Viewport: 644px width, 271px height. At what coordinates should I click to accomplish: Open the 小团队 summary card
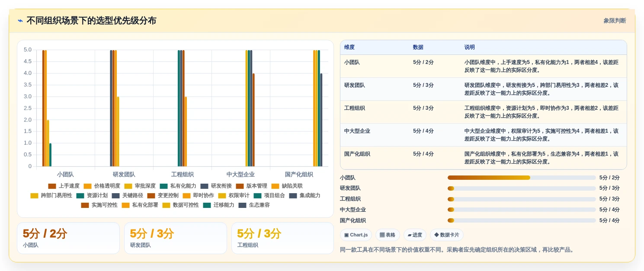68,238
